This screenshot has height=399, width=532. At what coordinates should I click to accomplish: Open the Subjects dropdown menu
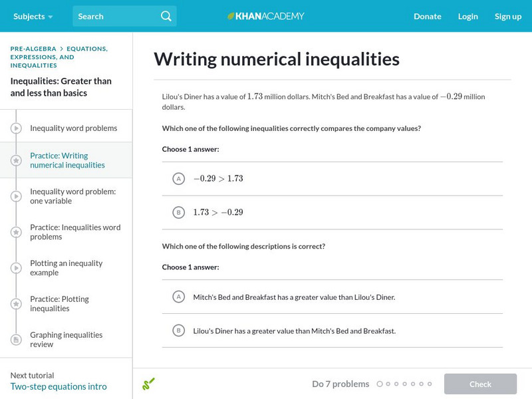pos(33,16)
